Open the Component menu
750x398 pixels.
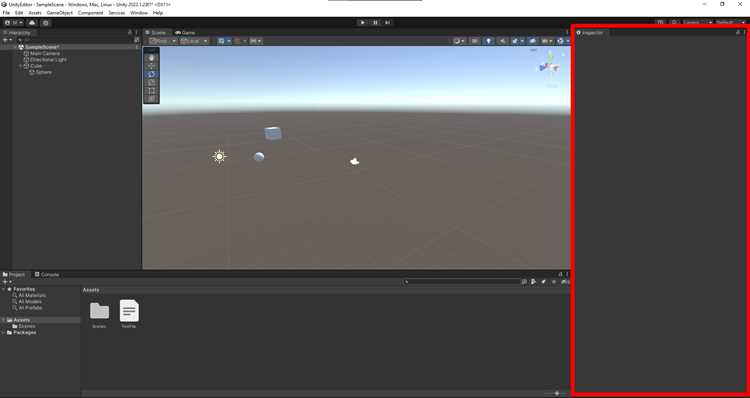[x=90, y=13]
